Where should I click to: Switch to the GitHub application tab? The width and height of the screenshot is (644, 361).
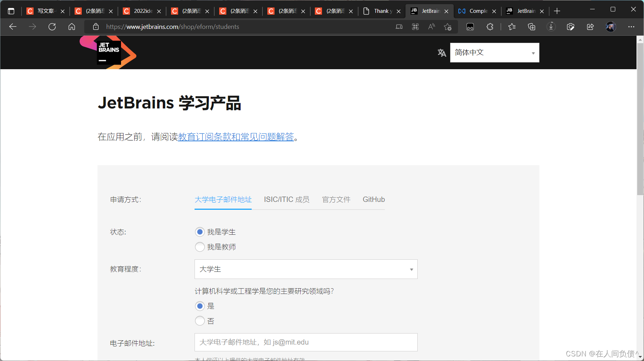(x=373, y=199)
